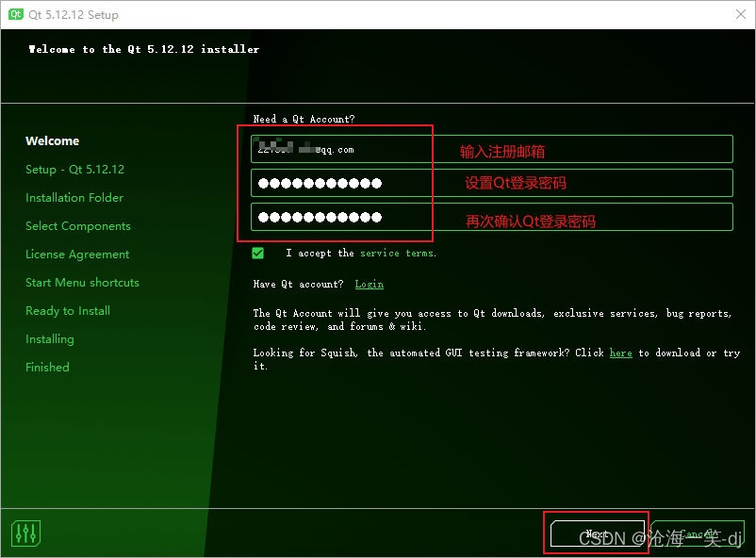This screenshot has height=558, width=756.
Task: Open the 'service terms' link
Action: pyautogui.click(x=400, y=253)
